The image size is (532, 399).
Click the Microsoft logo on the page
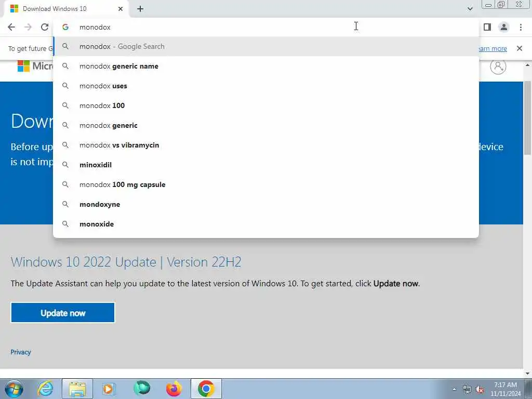(35, 66)
